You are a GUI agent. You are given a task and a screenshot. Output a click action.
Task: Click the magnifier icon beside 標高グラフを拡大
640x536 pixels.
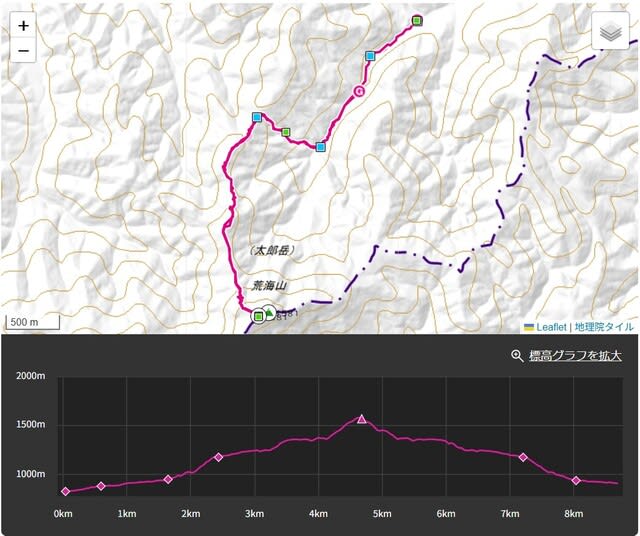coord(517,355)
